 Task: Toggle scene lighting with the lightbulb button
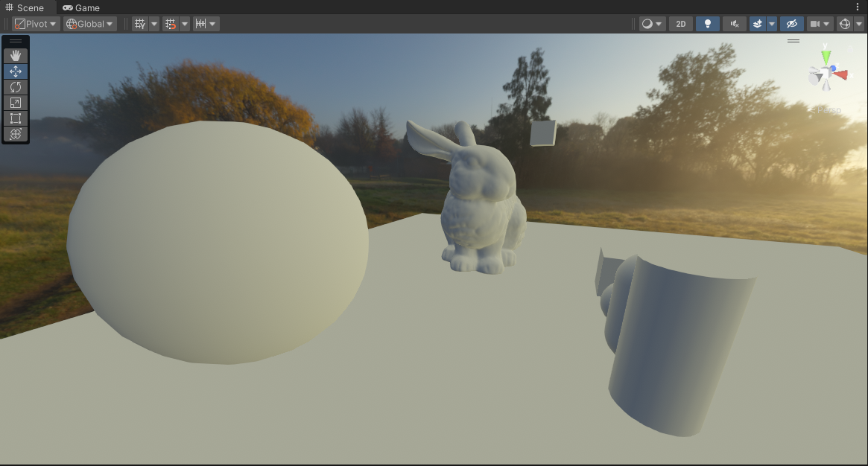coord(707,24)
